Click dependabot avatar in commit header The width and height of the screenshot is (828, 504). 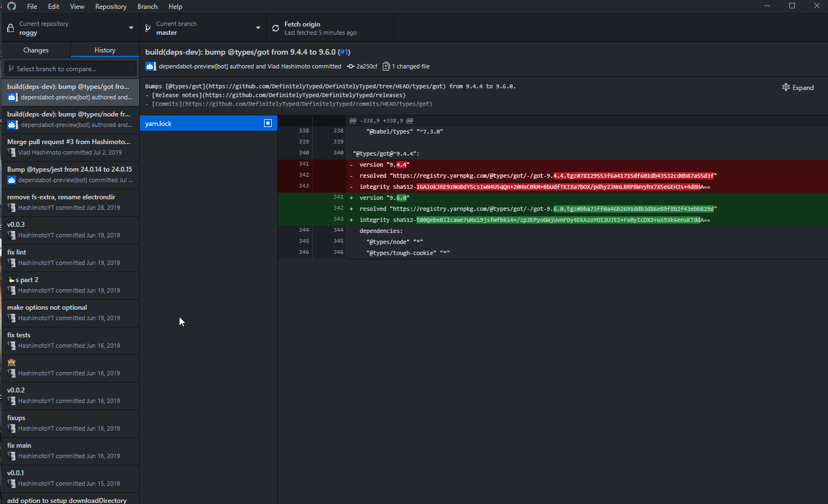(150, 66)
